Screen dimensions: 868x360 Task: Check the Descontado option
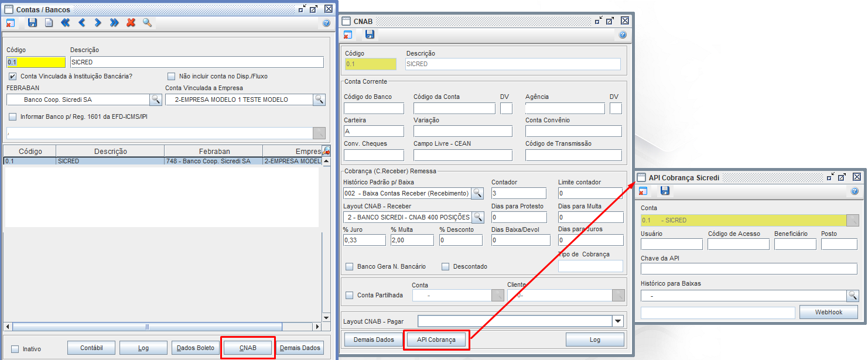click(445, 266)
